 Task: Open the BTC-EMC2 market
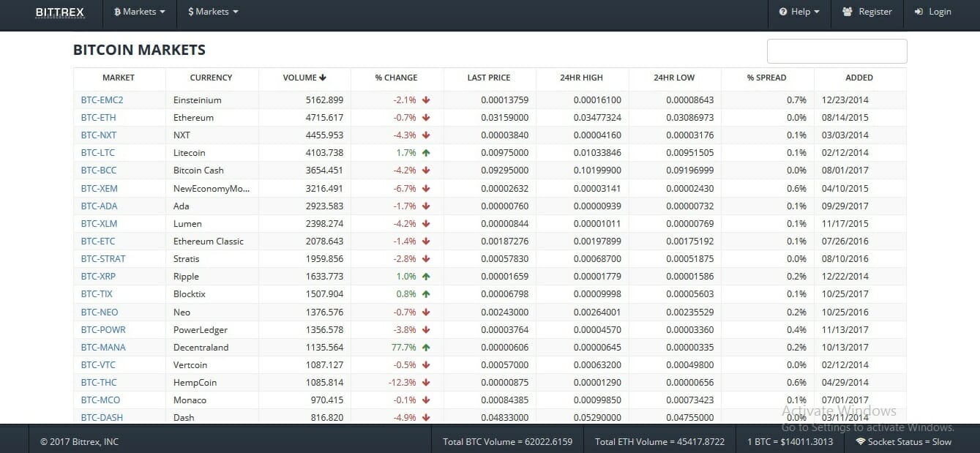click(x=102, y=100)
